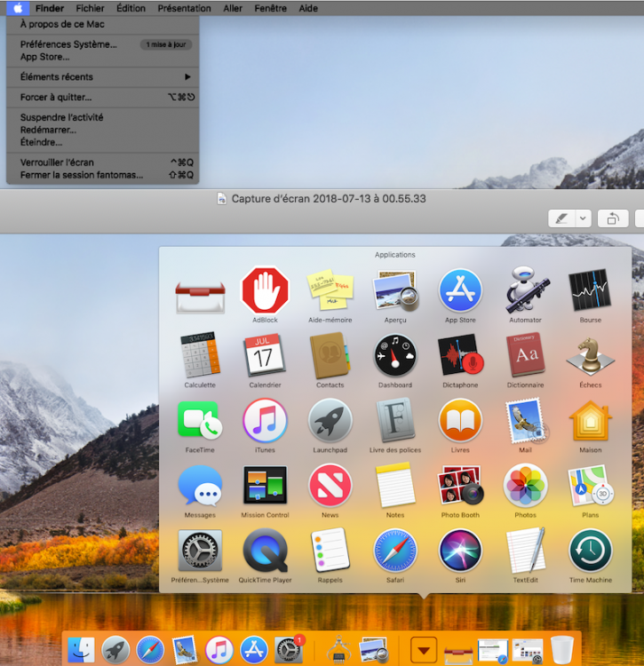Click the Applications stack arrow in Dock
644x666 pixels.
click(424, 650)
